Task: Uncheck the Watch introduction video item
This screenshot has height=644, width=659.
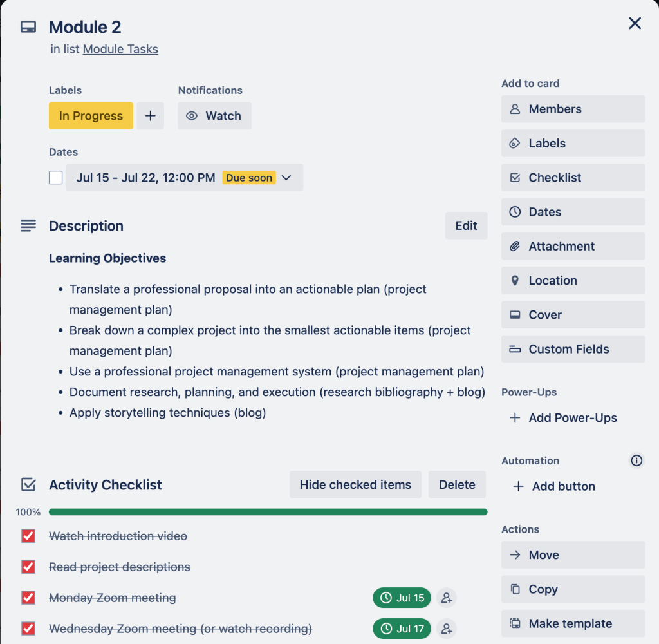Action: [28, 536]
